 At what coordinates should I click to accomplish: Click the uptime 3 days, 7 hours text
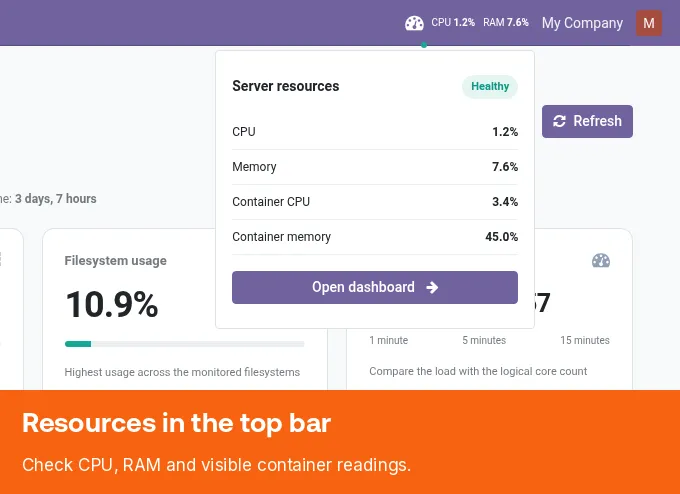(x=56, y=199)
